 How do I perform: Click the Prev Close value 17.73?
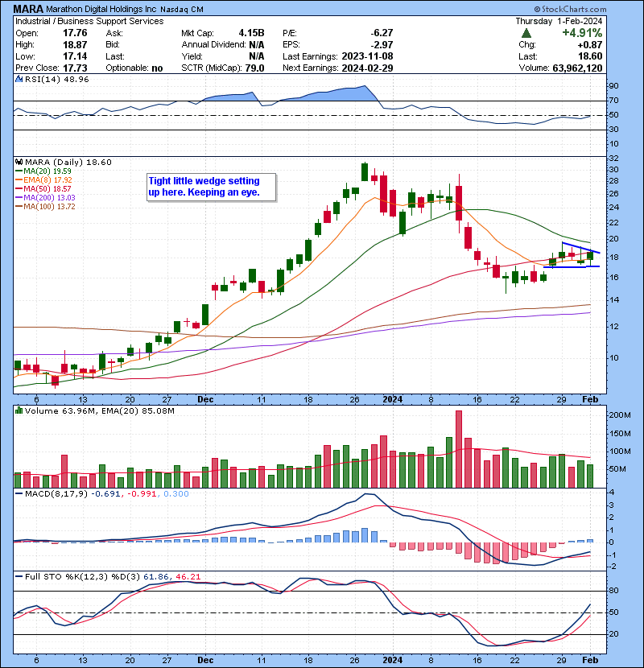tap(75, 68)
